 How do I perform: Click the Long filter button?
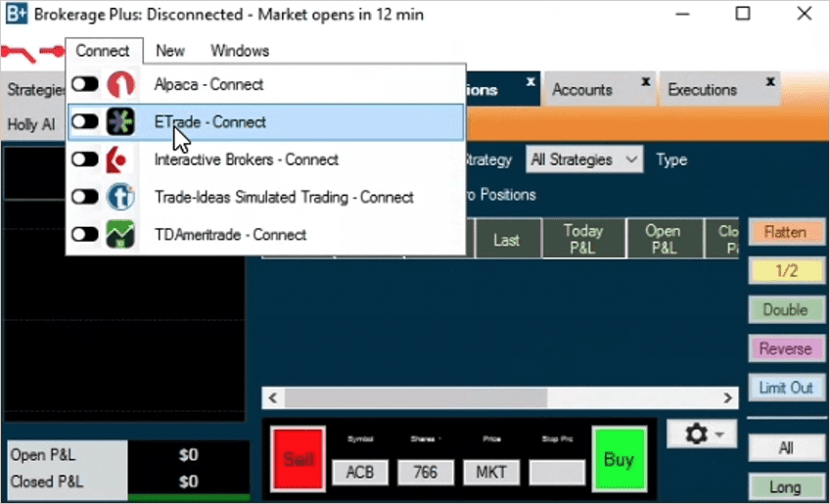pos(786,487)
